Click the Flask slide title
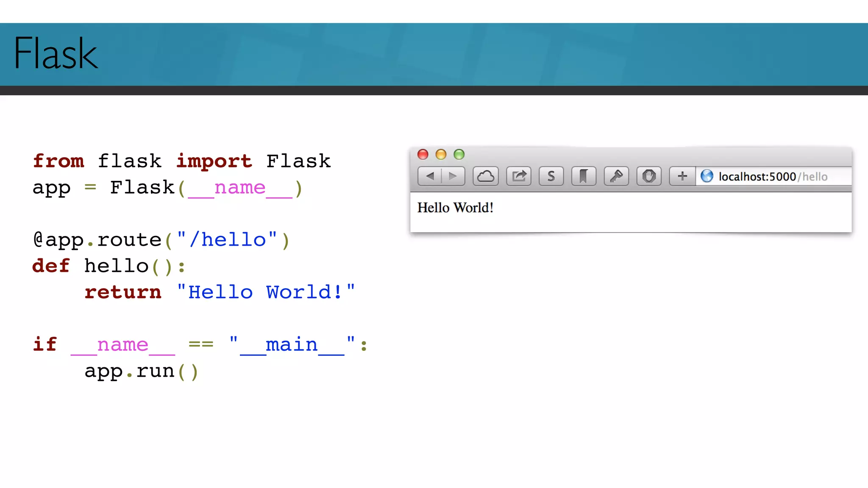 coord(56,53)
